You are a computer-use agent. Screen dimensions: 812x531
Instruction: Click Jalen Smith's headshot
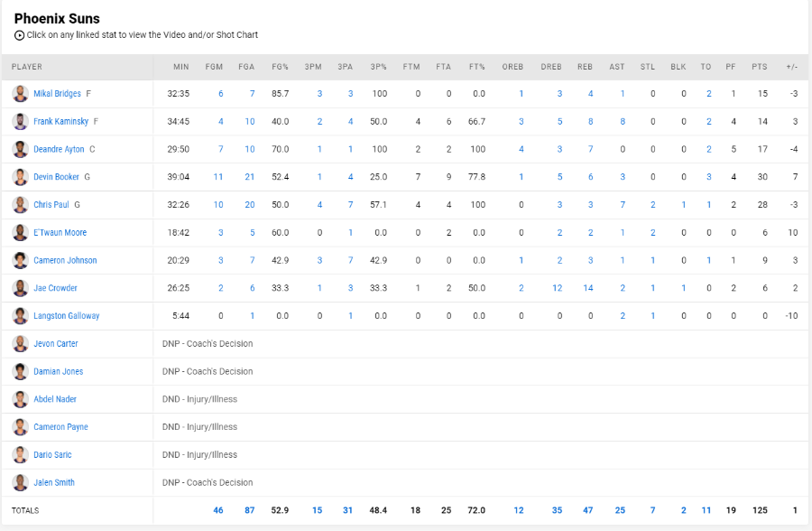click(20, 482)
